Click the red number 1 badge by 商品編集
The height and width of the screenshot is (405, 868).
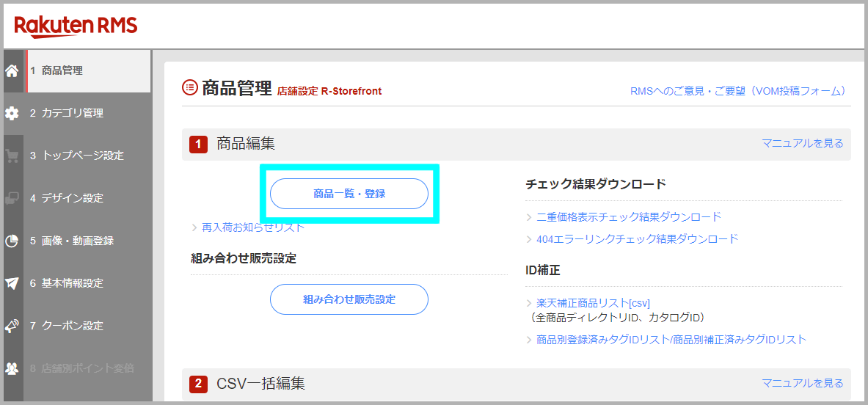coord(198,145)
